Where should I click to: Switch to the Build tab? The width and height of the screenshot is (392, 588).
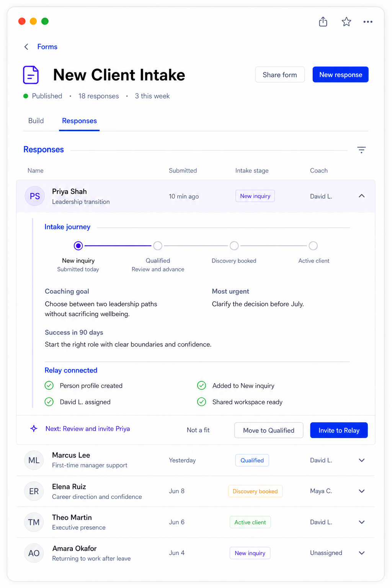[x=36, y=121]
